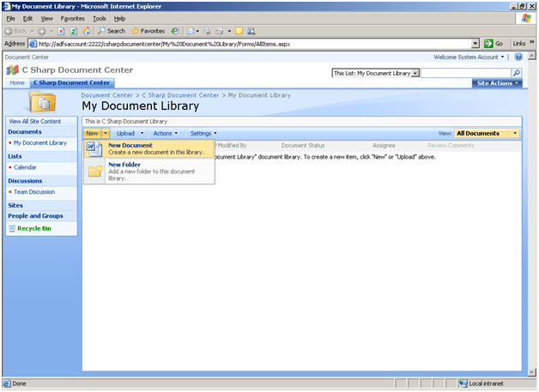Click the New Document Word icon

coord(94,150)
